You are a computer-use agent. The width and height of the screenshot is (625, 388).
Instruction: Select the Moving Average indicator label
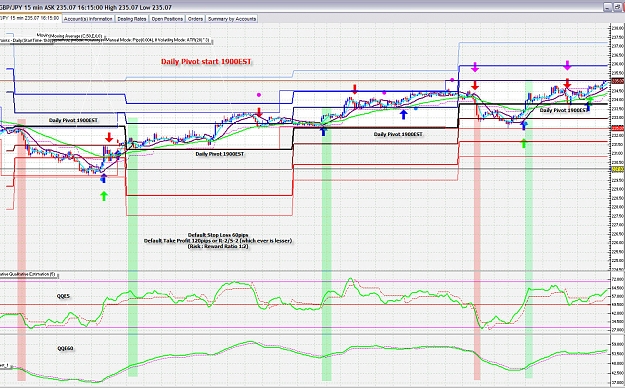pos(76,36)
